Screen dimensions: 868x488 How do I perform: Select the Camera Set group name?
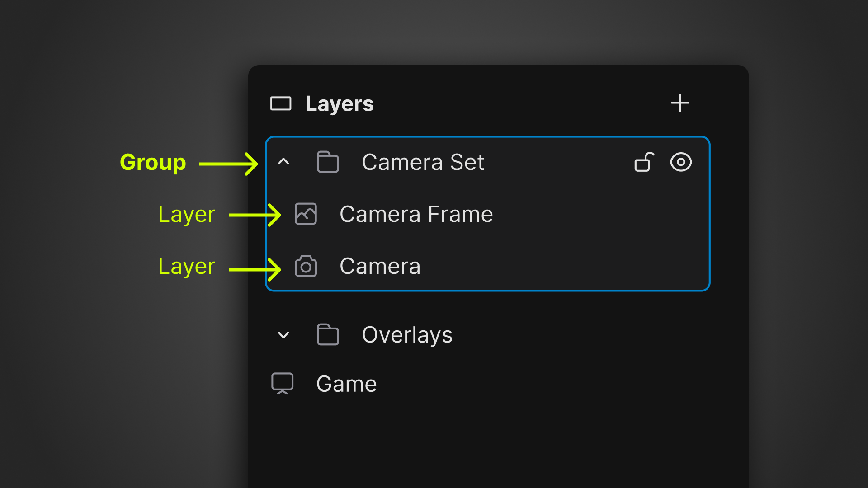tap(423, 162)
